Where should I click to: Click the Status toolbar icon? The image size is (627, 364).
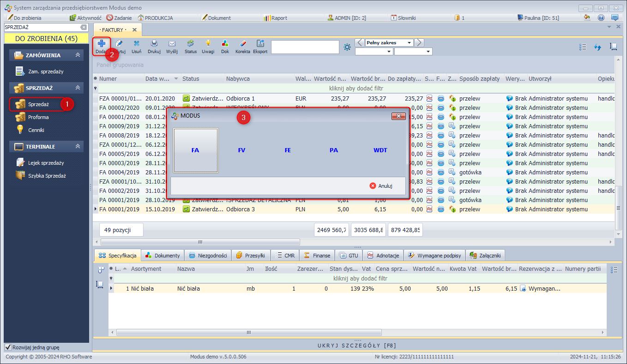[190, 46]
